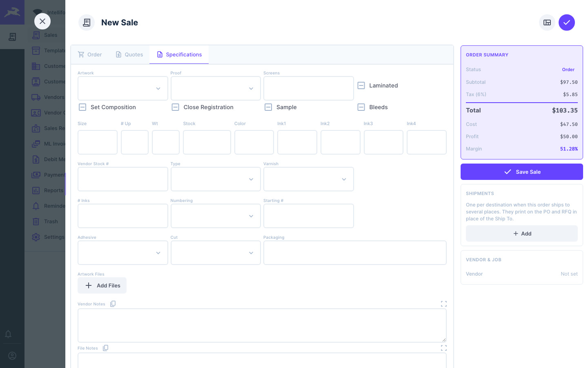This screenshot has width=588, height=368.
Task: Switch to the Order tab
Action: pos(90,54)
